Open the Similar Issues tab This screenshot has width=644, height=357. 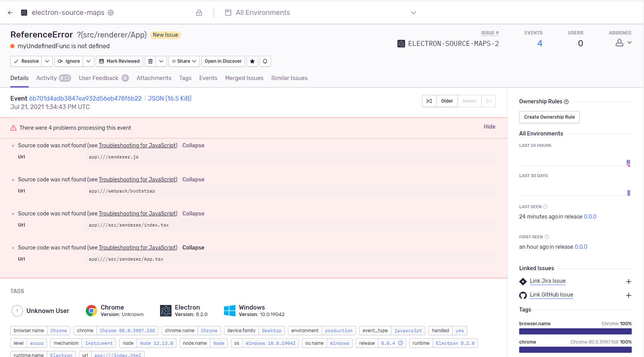tap(289, 78)
